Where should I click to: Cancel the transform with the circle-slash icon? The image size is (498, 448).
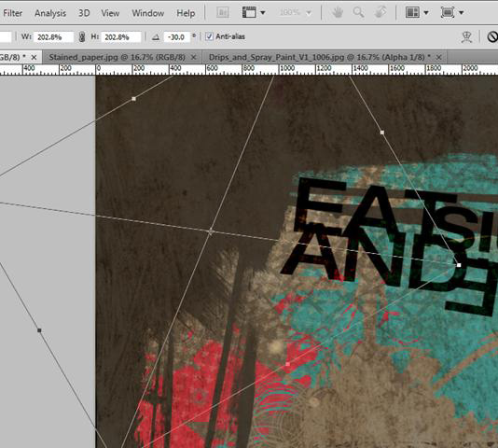click(492, 37)
